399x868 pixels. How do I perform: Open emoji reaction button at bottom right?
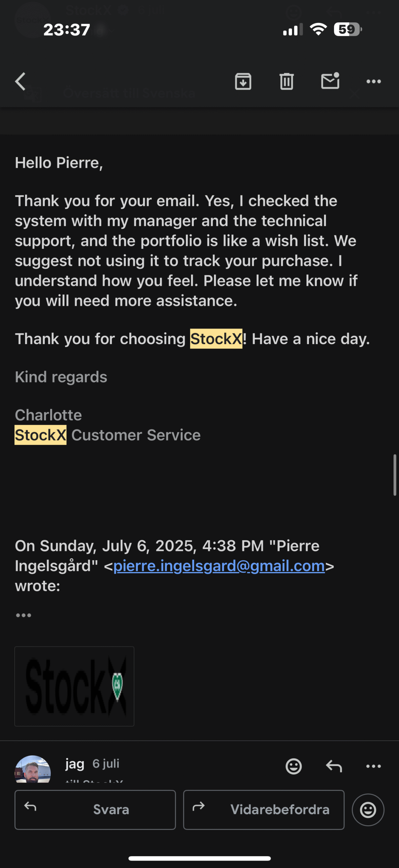click(368, 810)
